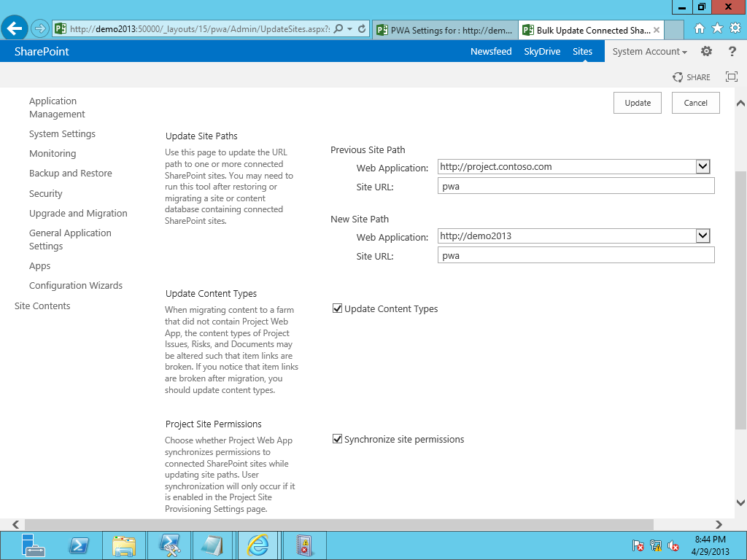Open SkyDrive in the top navigation
This screenshot has width=747, height=560.
(x=542, y=52)
